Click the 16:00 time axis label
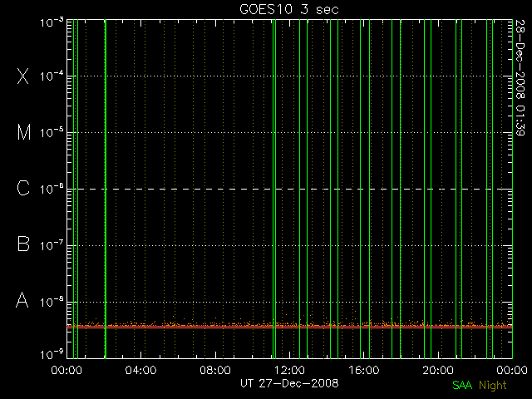Screen dimensions: 532x399 (364, 370)
